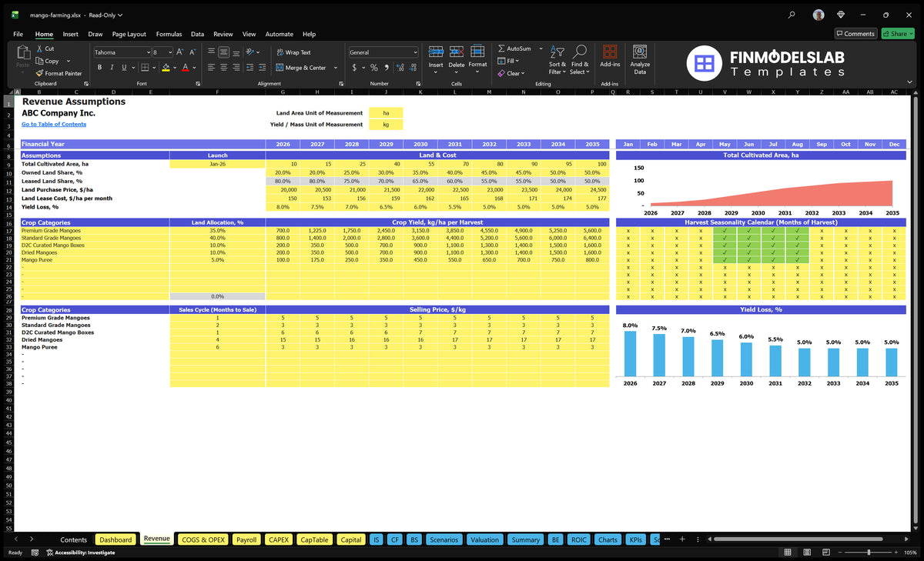The image size is (924, 561).
Task: Open the Analyze Data tool
Action: click(640, 58)
